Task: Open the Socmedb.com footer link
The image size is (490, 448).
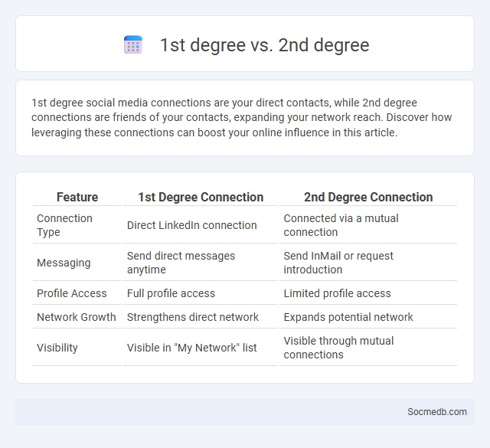Action: click(437, 412)
